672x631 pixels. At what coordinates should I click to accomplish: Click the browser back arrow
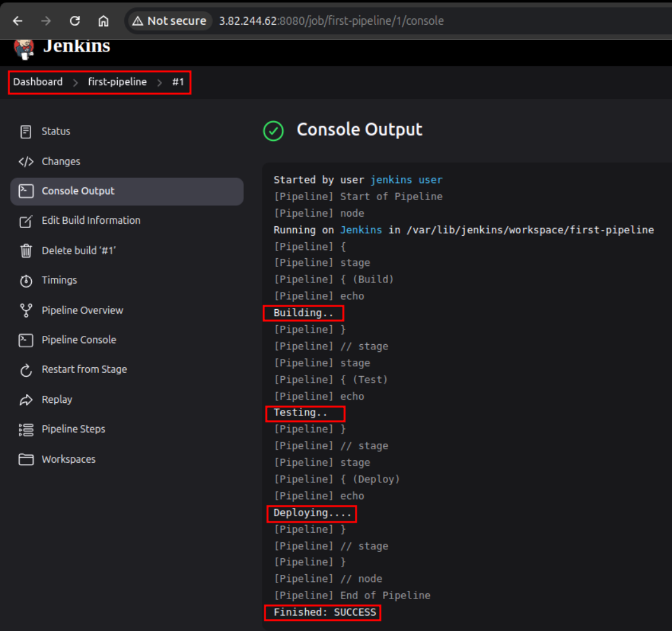point(18,20)
